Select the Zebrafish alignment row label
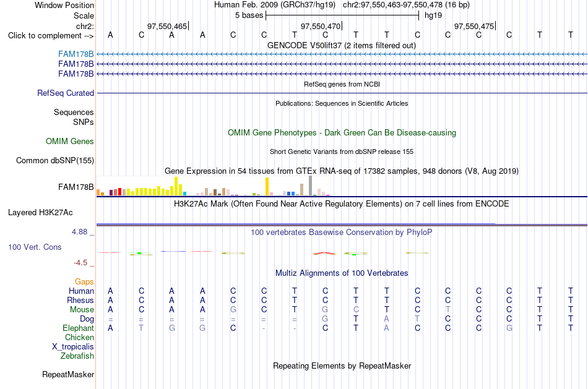The height and width of the screenshot is (389, 588). click(77, 356)
